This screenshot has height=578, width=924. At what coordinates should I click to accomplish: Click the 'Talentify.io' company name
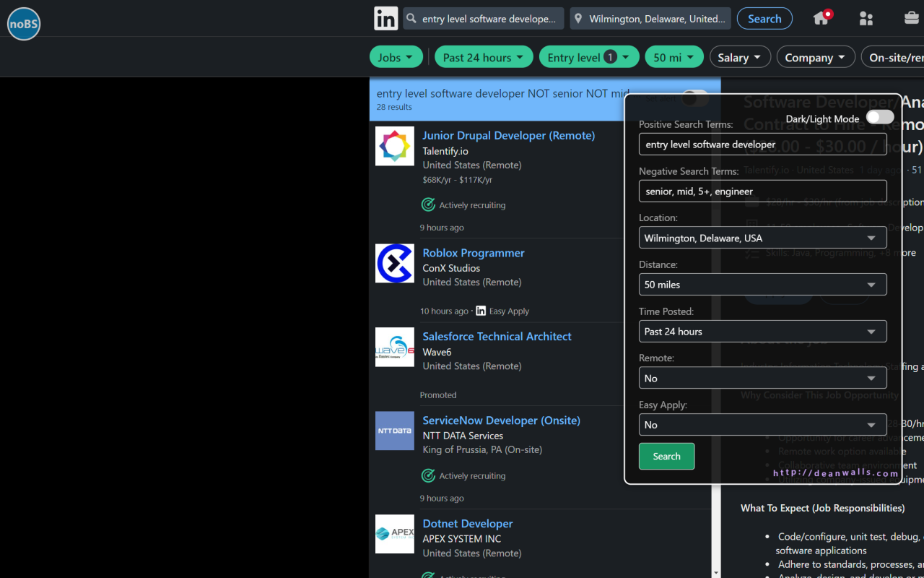(445, 151)
